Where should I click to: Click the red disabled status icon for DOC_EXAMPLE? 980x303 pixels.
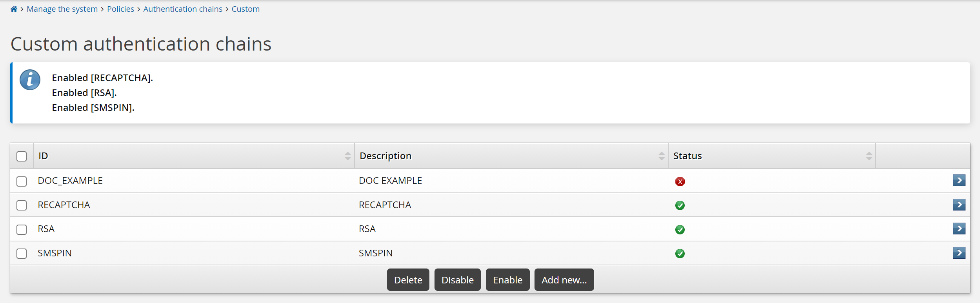tap(680, 181)
